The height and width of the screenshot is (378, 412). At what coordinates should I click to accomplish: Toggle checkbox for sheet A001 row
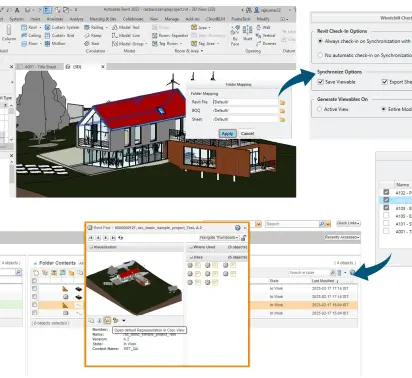coord(386,231)
